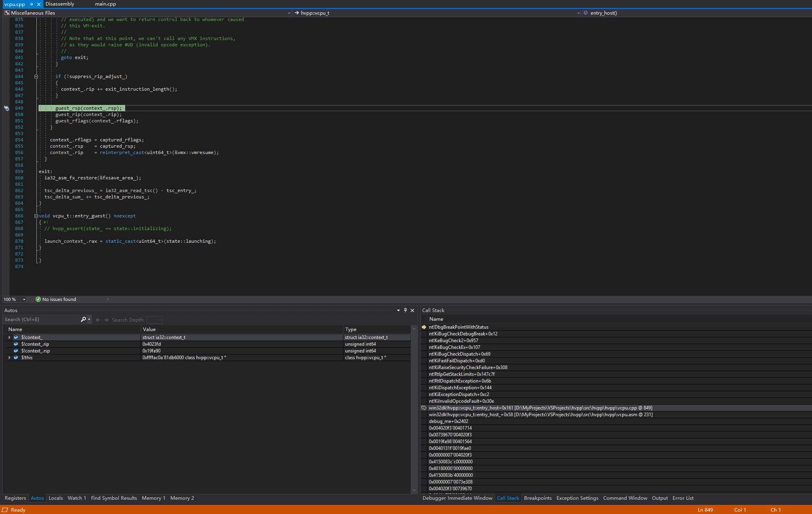Open the Debugger Immediate Window tab

(457, 498)
